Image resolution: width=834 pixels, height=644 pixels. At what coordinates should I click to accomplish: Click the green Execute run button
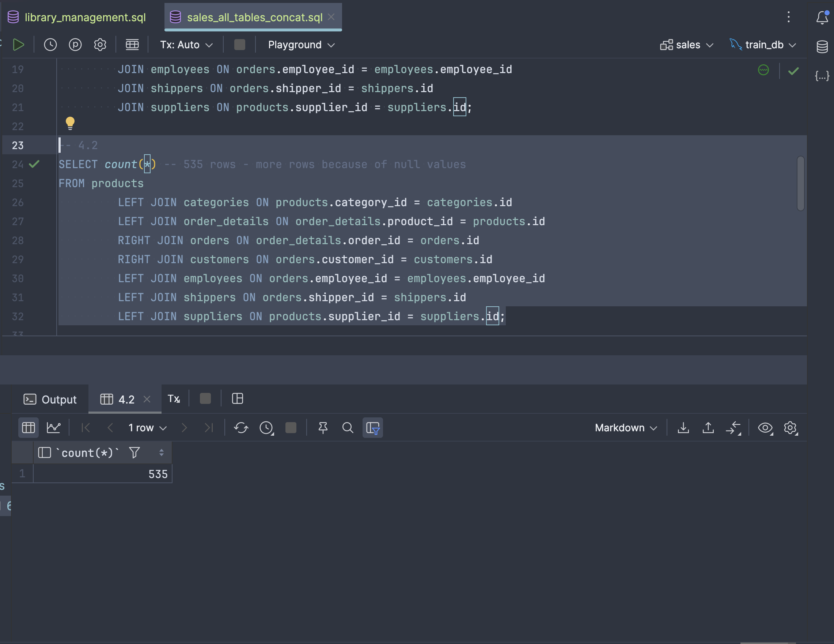[18, 45]
